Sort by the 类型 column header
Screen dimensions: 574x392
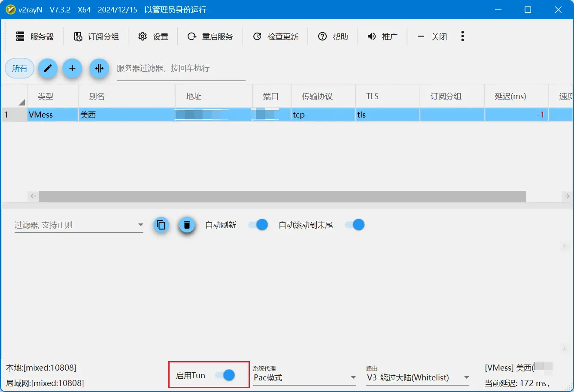tap(53, 96)
